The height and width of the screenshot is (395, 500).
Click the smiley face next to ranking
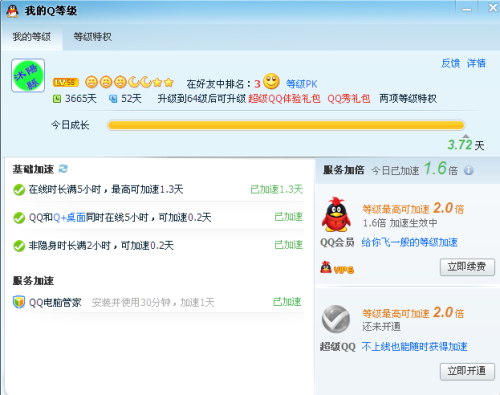[271, 81]
